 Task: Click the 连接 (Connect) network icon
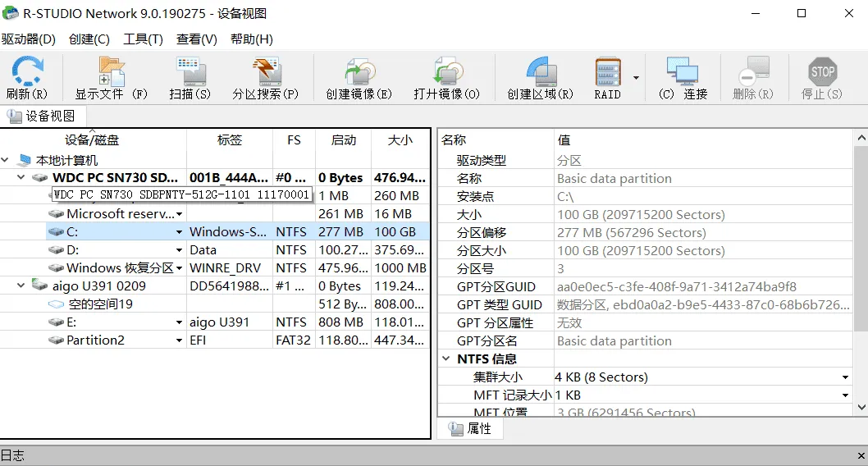(682, 71)
